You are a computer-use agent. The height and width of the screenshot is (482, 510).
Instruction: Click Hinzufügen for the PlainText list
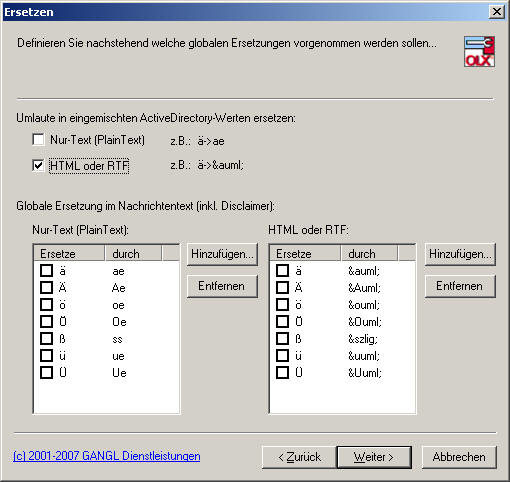pyautogui.click(x=222, y=254)
